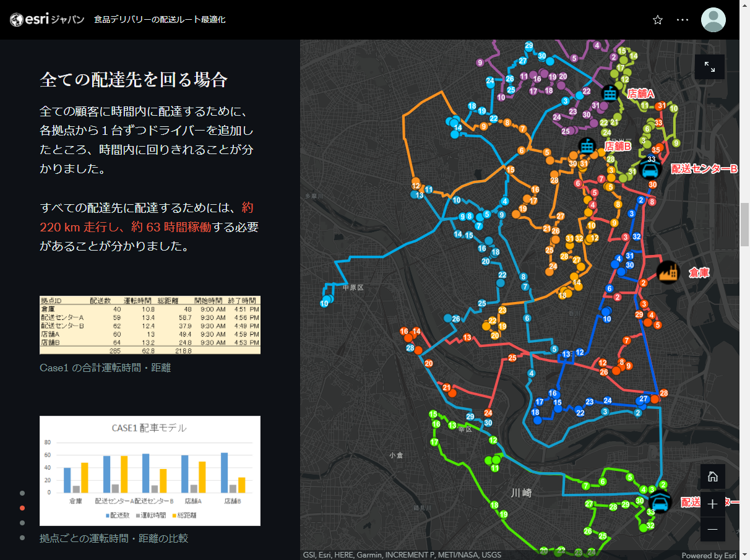
Task: Expand the map to fullscreen
Action: (710, 67)
